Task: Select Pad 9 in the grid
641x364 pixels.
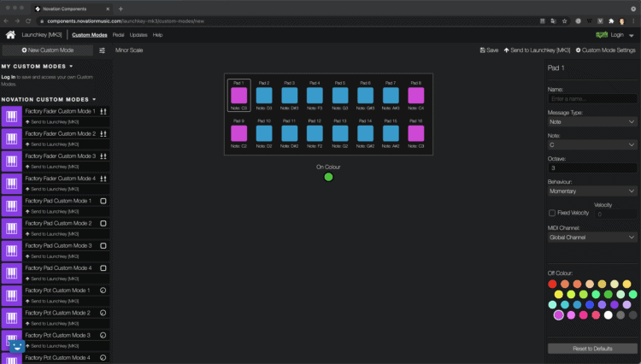Action: [x=238, y=133]
